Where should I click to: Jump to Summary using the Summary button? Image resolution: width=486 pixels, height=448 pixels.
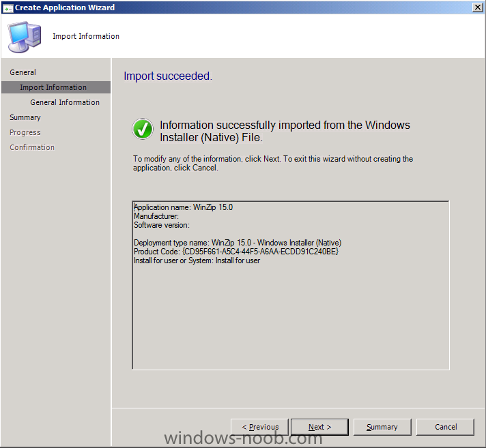click(382, 427)
